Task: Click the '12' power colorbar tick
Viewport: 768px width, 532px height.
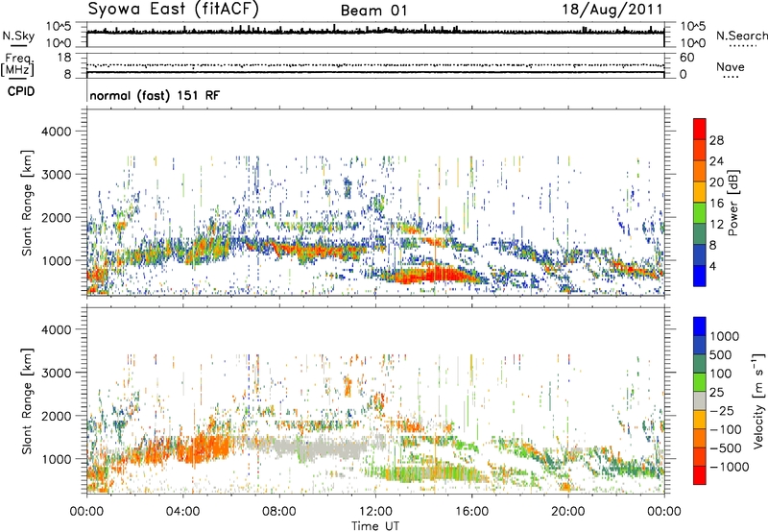Action: (x=716, y=225)
